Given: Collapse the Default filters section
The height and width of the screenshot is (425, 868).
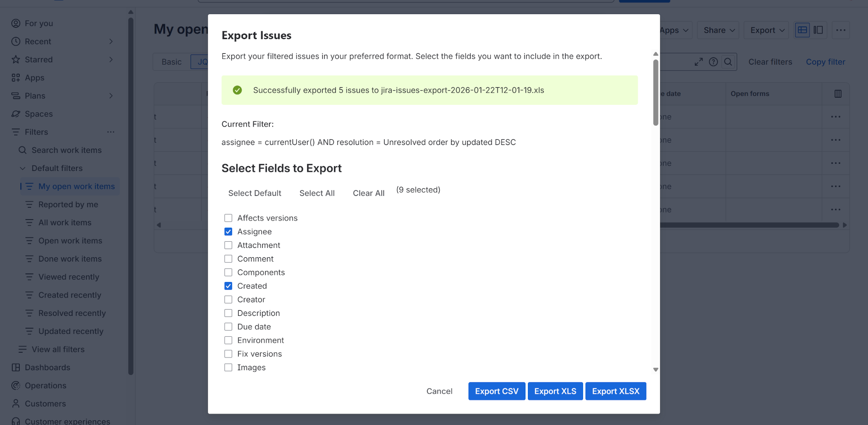Looking at the screenshot, I should pyautogui.click(x=22, y=168).
